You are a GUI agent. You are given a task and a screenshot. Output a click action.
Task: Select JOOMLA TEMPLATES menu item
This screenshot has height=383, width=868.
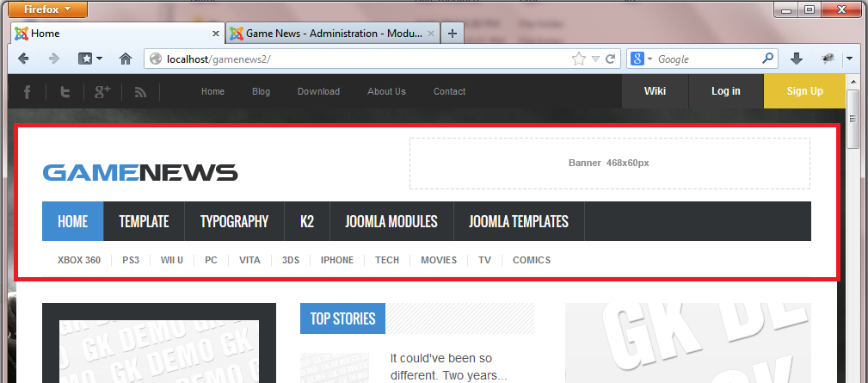(519, 221)
